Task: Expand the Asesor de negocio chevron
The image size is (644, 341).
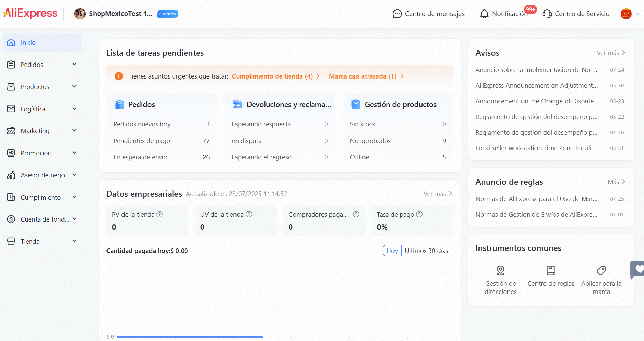Action: (74, 175)
